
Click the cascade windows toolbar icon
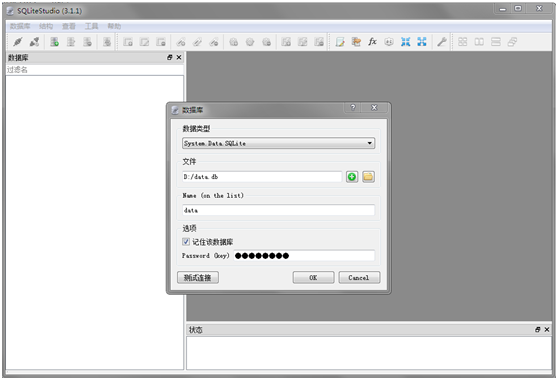[x=512, y=42]
